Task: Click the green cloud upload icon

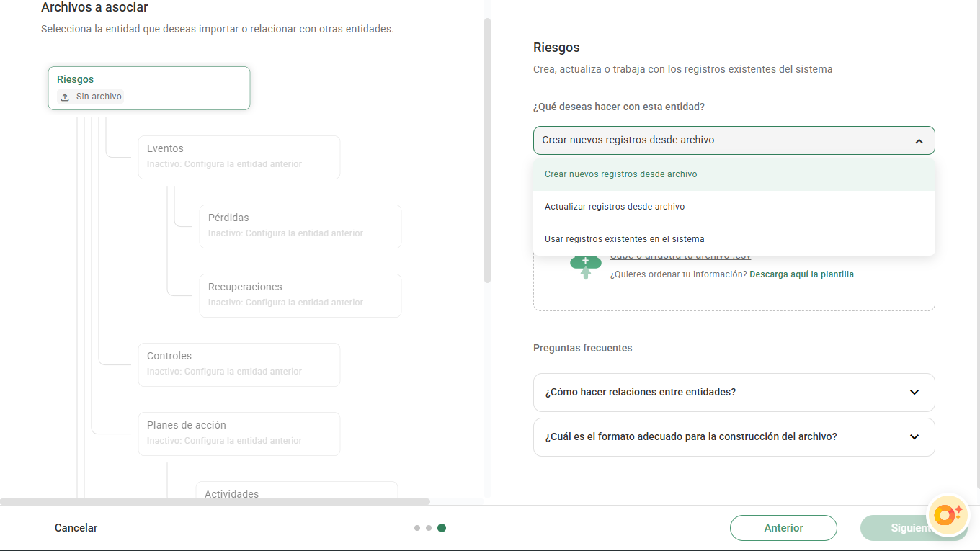Action: (585, 266)
